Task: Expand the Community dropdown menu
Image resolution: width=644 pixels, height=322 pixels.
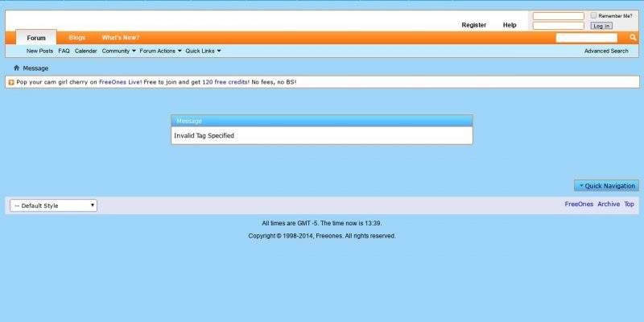Action: click(118, 51)
